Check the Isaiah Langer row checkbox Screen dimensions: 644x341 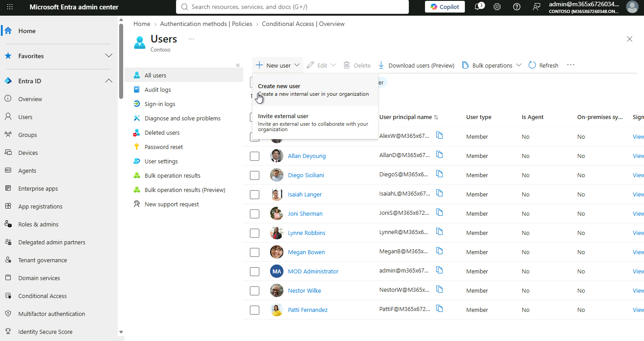click(254, 195)
